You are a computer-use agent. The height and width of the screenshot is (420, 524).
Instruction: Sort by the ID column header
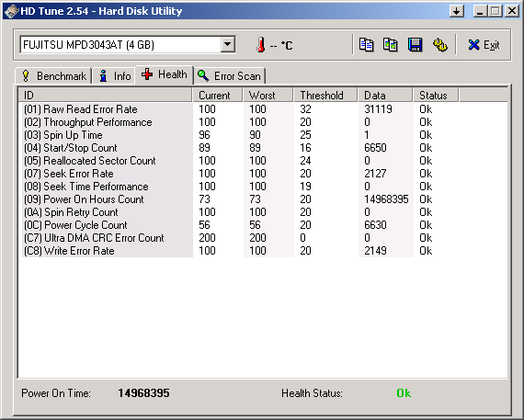106,96
